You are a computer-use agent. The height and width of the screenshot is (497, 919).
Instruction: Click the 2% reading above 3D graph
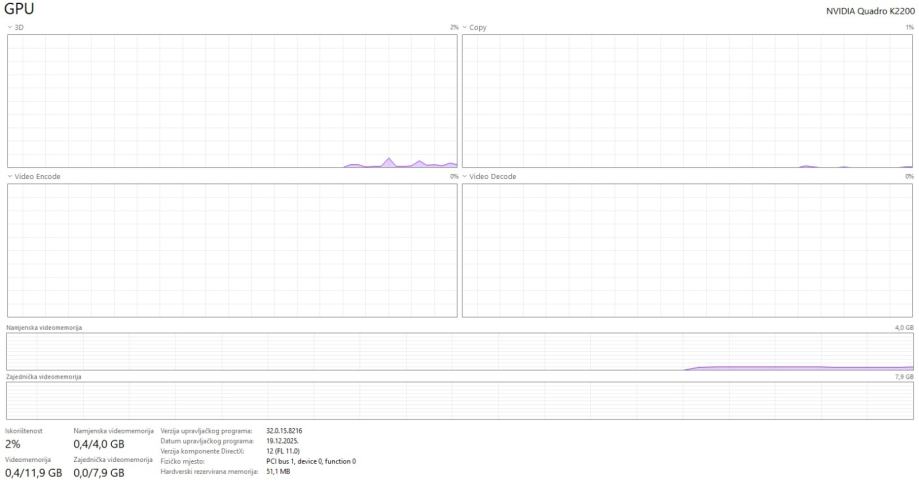pos(454,28)
